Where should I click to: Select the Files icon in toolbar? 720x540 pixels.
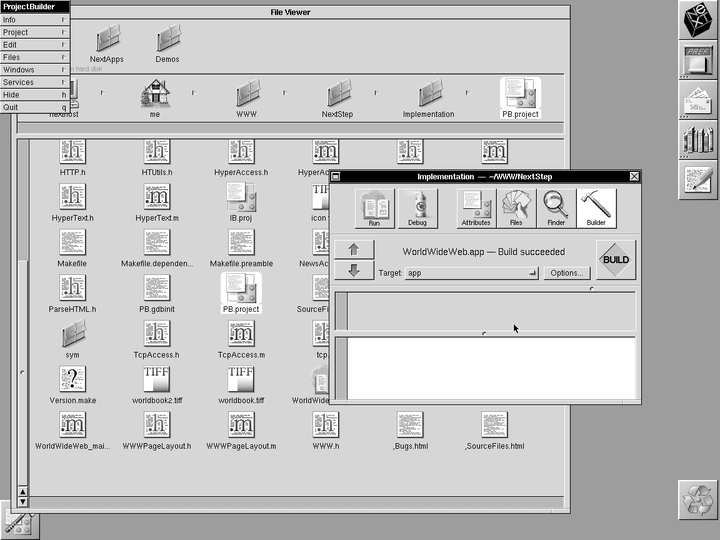tap(516, 208)
